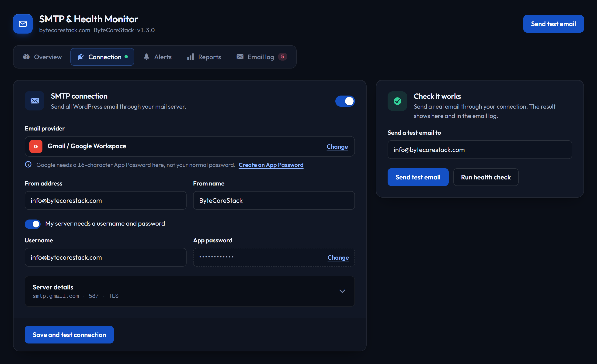The width and height of the screenshot is (597, 364).
Task: Open the Reports tab
Action: click(204, 57)
